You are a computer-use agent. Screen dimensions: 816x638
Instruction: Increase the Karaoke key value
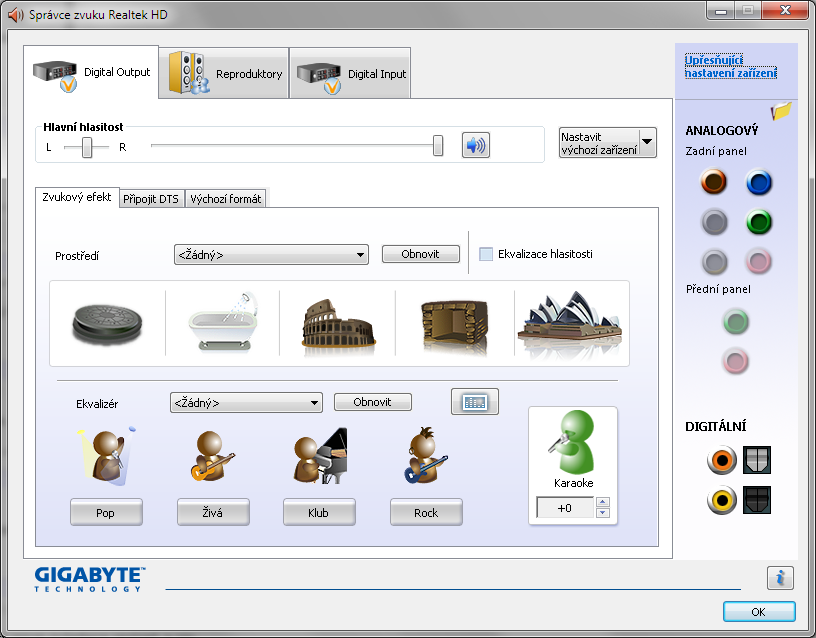click(x=603, y=502)
